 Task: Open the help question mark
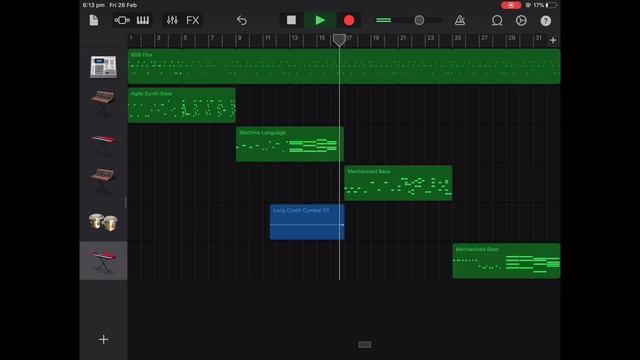pos(546,20)
